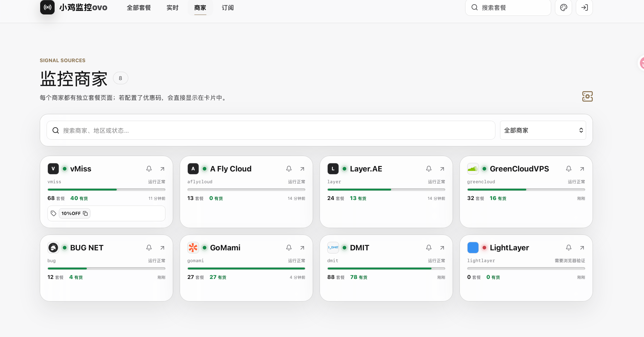This screenshot has height=337, width=644.
Task: Open DMIT external link arrow
Action: pos(442,247)
